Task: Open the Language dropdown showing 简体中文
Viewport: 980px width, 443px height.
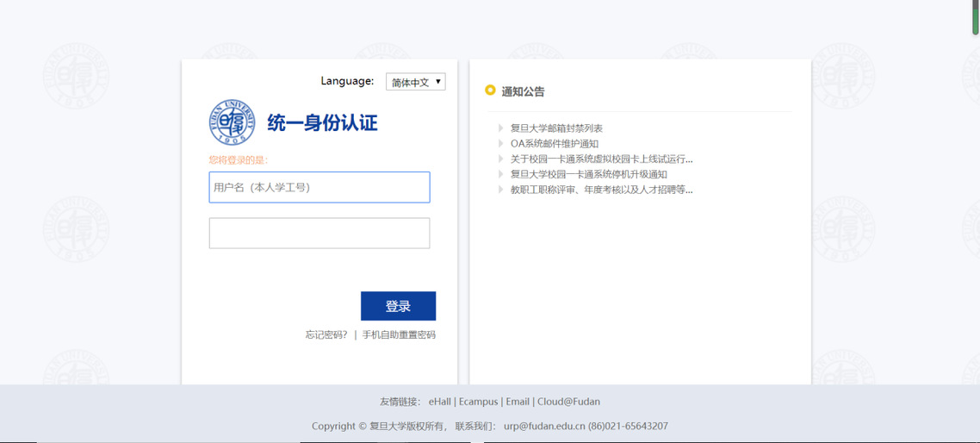Action: click(415, 82)
